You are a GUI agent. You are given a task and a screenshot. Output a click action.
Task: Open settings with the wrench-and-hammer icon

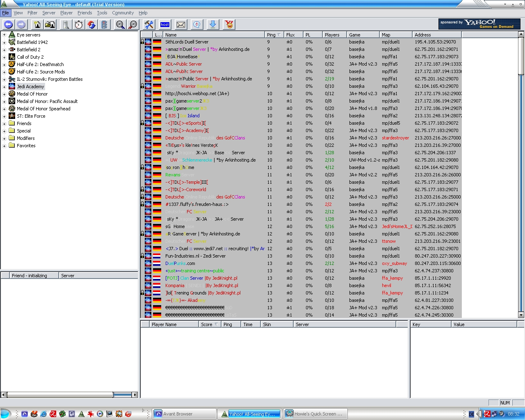(x=149, y=25)
